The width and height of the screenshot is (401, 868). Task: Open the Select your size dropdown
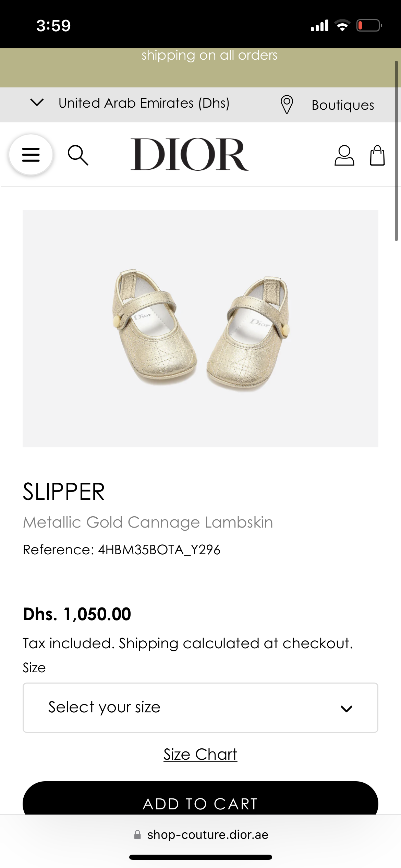pos(200,708)
